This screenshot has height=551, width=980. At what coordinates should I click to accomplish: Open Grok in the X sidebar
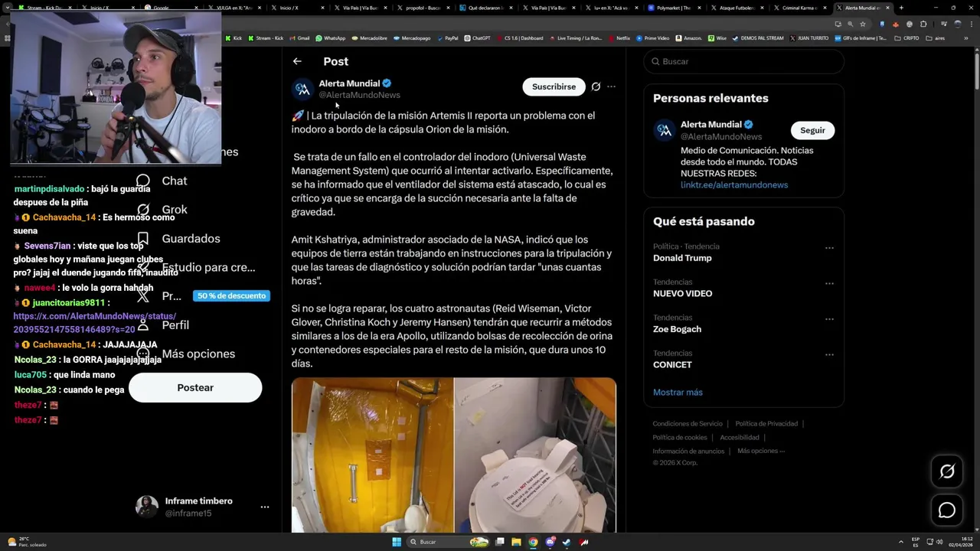(x=163, y=210)
